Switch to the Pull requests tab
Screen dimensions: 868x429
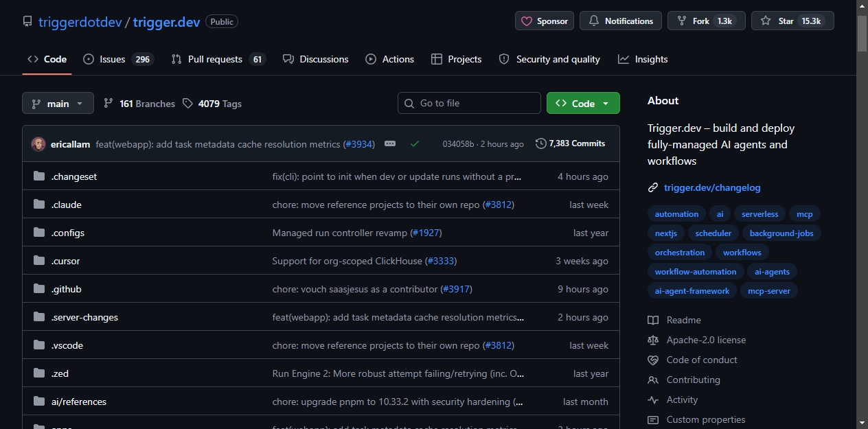coord(218,59)
